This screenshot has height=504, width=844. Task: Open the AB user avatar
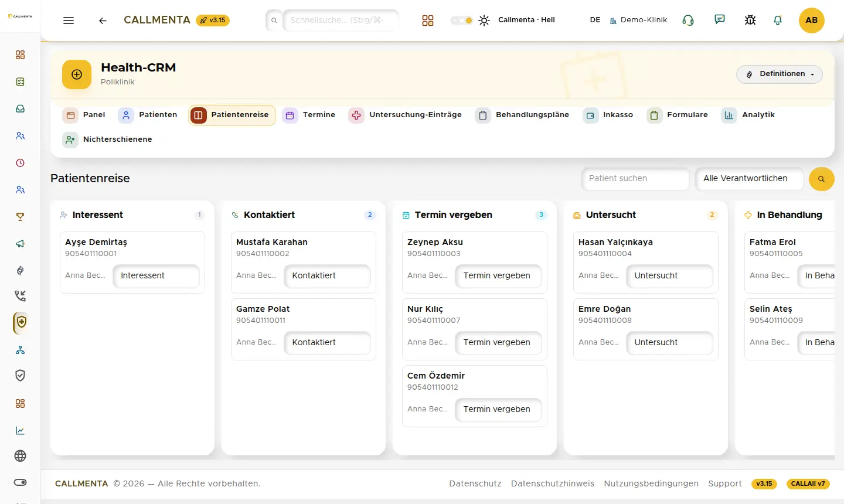pos(812,21)
